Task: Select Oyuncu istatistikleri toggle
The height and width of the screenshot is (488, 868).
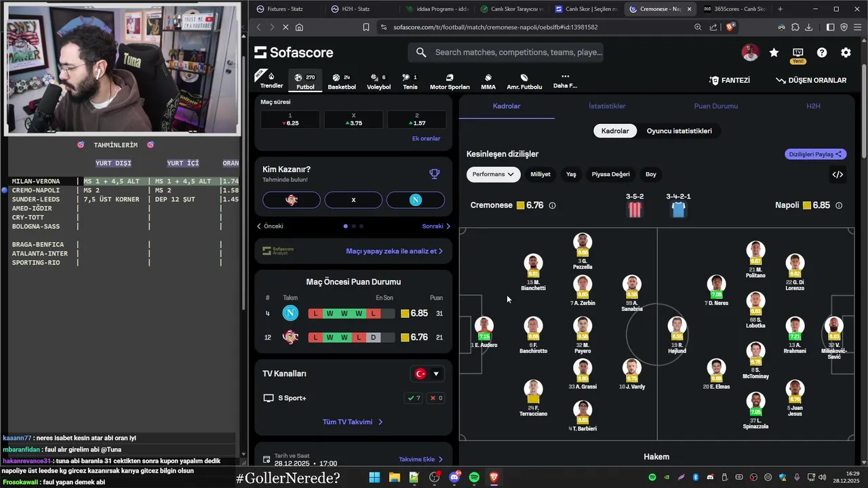Action: [679, 131]
